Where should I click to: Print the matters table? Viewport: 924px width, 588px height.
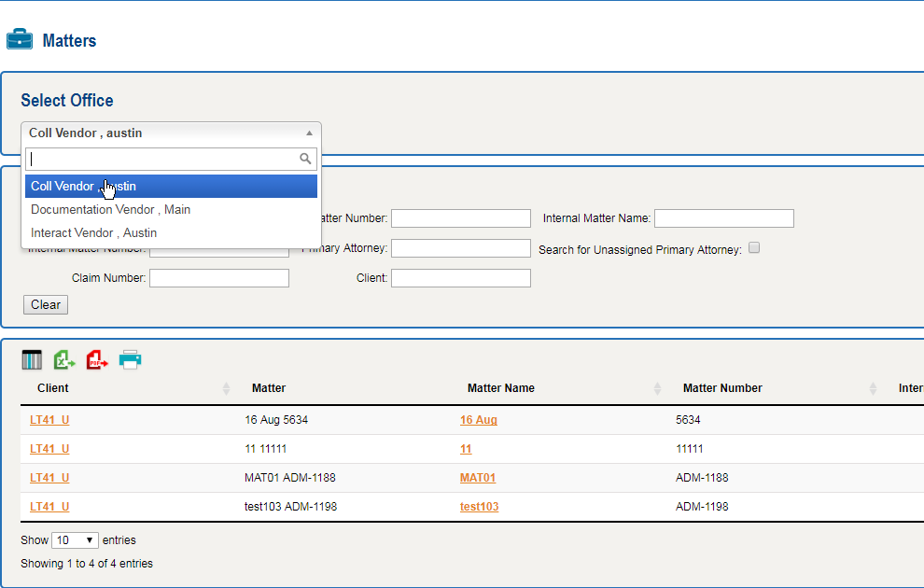click(x=130, y=360)
